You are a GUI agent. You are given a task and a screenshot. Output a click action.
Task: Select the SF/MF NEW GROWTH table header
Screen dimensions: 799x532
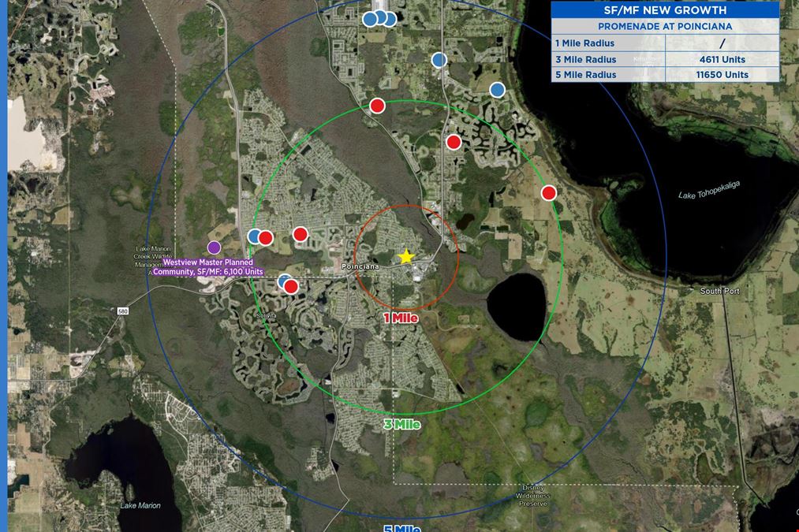click(665, 10)
